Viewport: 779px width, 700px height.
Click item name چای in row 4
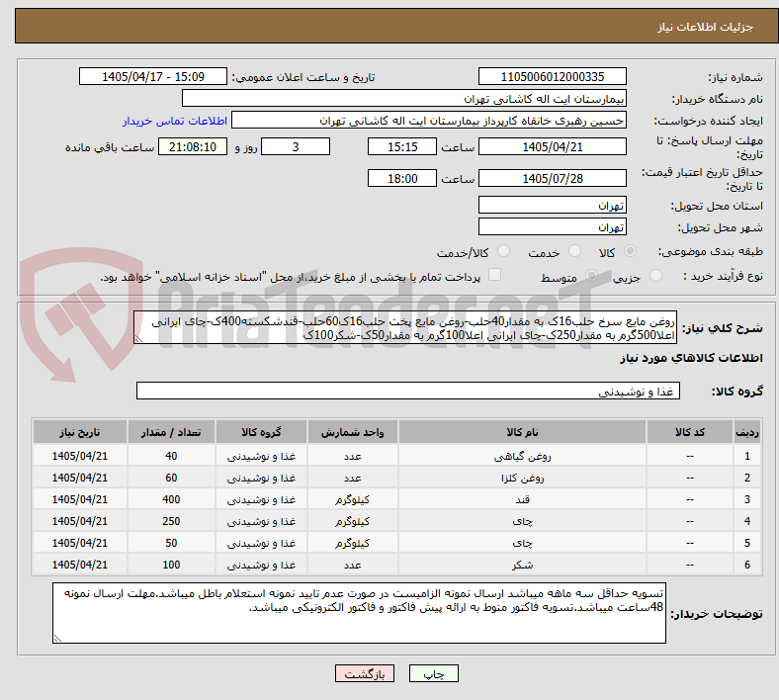(522, 522)
